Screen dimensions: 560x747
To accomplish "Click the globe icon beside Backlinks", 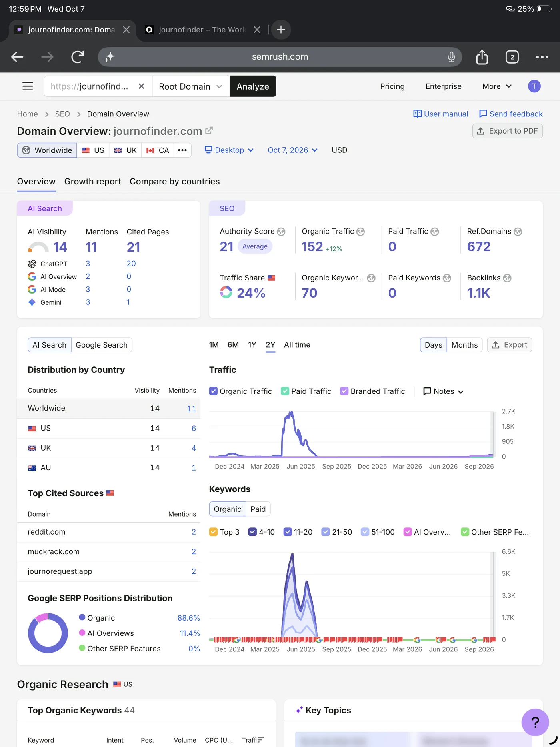I will click(507, 278).
